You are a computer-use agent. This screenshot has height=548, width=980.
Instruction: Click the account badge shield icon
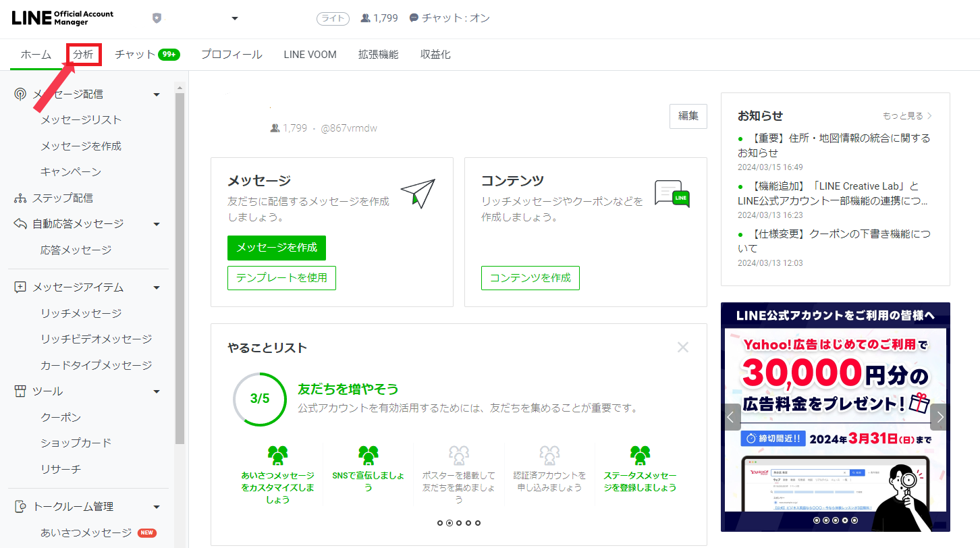(157, 18)
